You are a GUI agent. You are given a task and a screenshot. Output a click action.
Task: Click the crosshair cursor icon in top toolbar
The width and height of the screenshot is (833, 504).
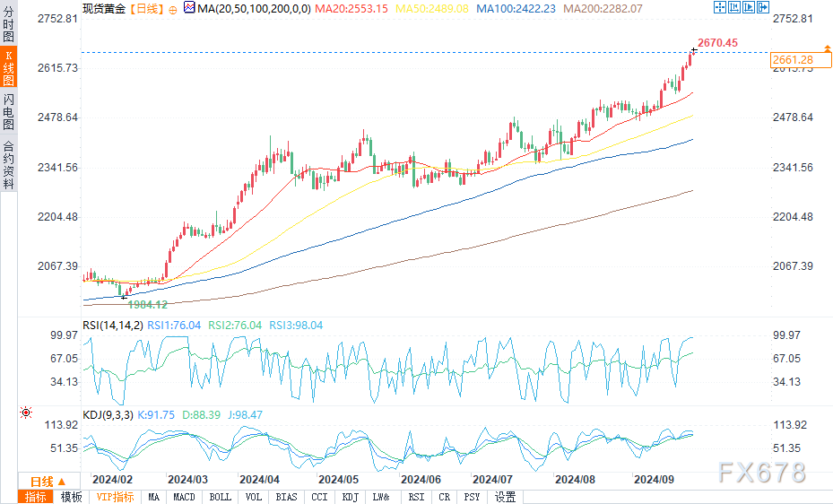(x=719, y=7)
